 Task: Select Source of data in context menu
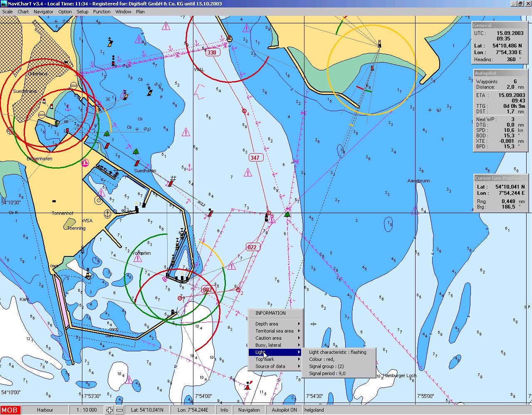tap(276, 366)
